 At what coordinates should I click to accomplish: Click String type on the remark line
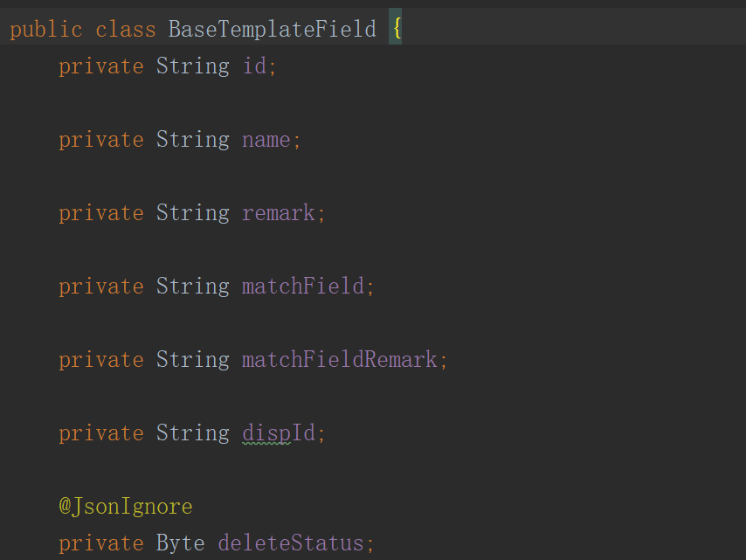[193, 213]
